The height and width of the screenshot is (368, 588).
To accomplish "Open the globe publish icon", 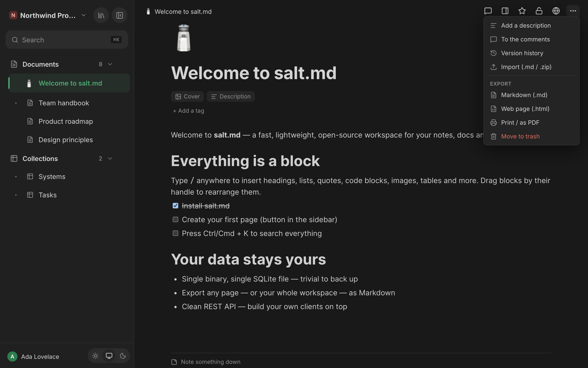I will 556,11.
